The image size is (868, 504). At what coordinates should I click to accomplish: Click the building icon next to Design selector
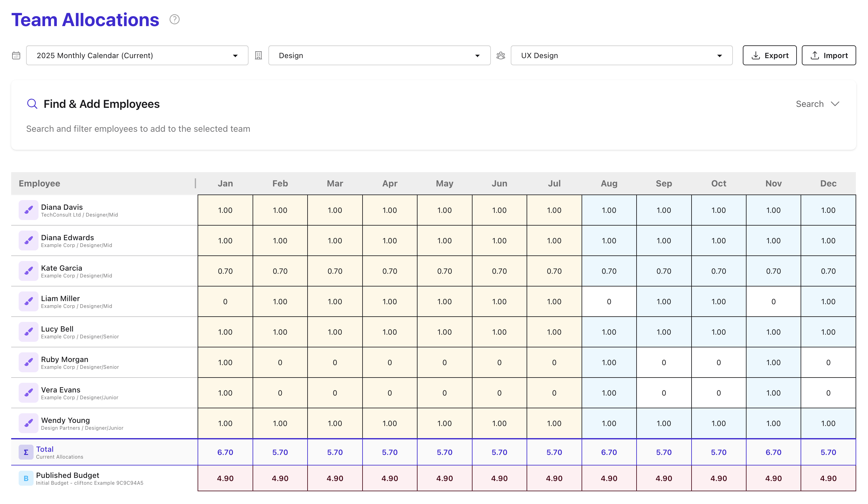[x=258, y=55]
